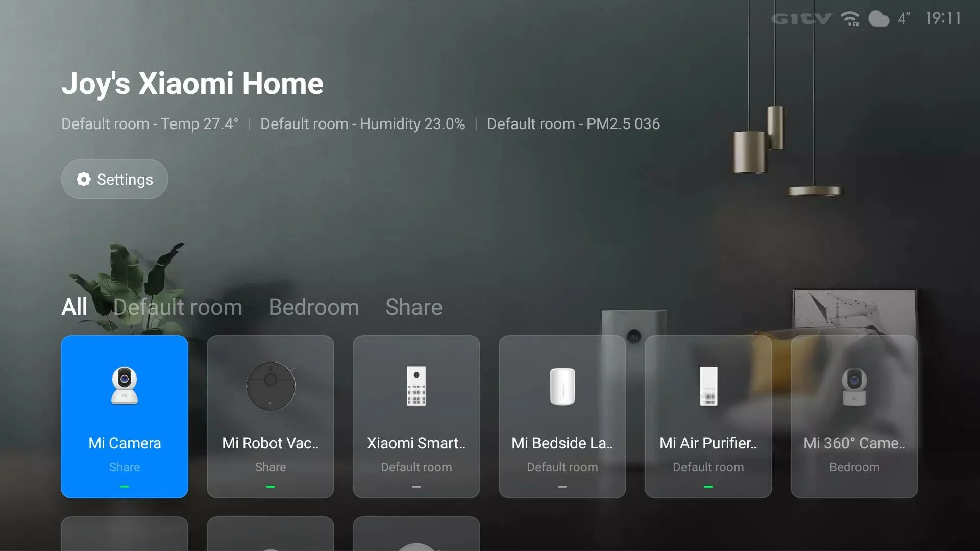Expand Default room filter view
Screen dimensions: 980x551
click(x=177, y=307)
